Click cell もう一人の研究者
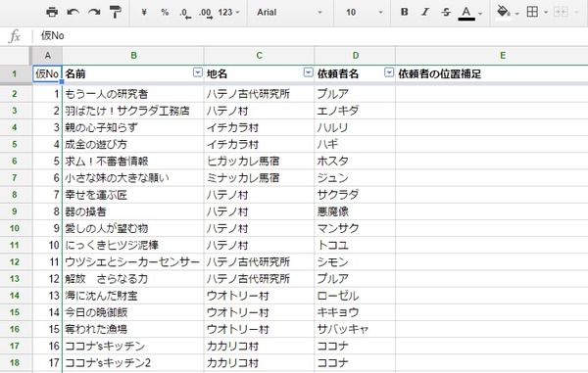Screen dimensions: 588x373 click(133, 94)
